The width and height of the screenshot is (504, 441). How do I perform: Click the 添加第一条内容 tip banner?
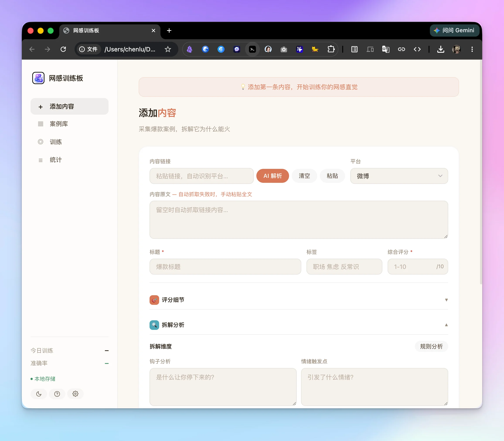(x=299, y=87)
